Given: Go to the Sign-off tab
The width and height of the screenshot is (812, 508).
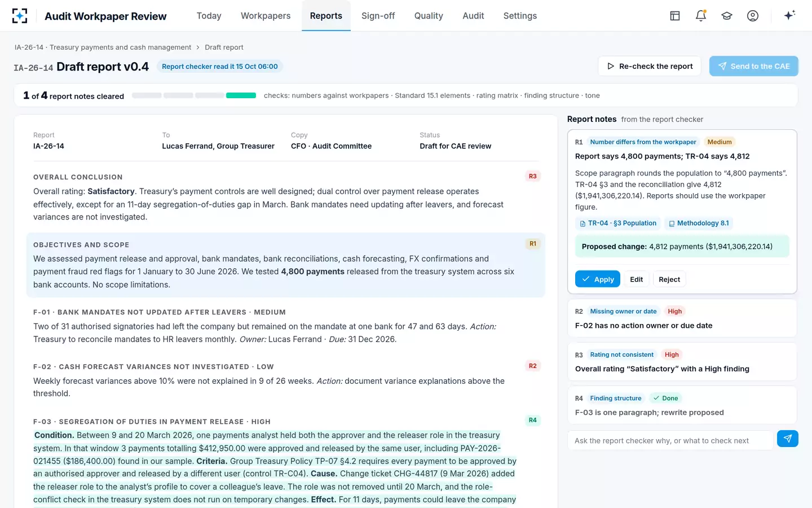Looking at the screenshot, I should coord(378,16).
